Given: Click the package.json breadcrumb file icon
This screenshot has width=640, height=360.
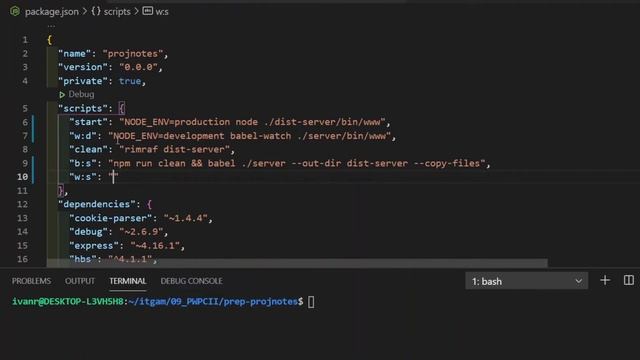Looking at the screenshot, I should pos(15,11).
